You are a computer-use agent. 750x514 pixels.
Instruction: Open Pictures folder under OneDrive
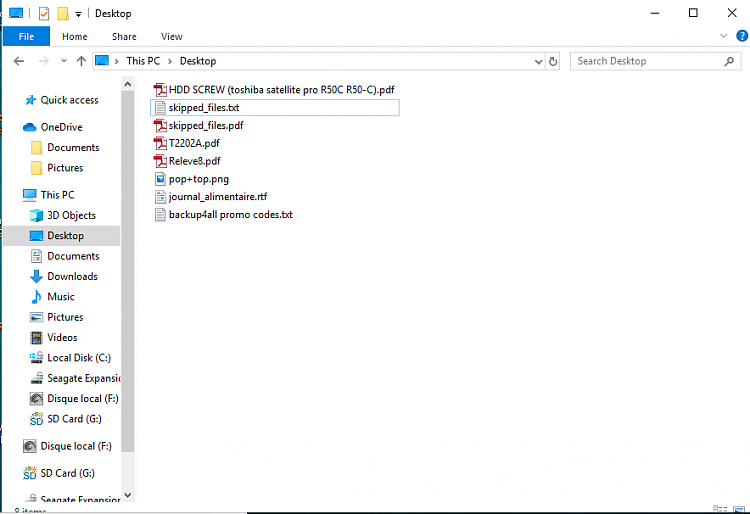[57, 168]
